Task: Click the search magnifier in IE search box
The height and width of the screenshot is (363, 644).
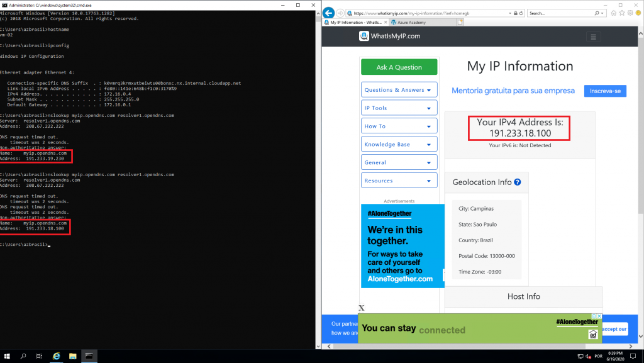Action: [x=597, y=13]
